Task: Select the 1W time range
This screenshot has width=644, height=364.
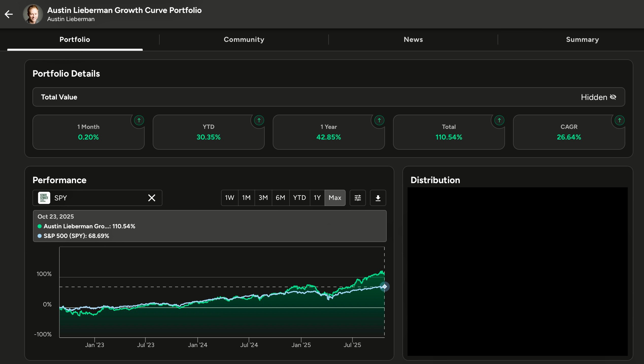Action: 229,198
